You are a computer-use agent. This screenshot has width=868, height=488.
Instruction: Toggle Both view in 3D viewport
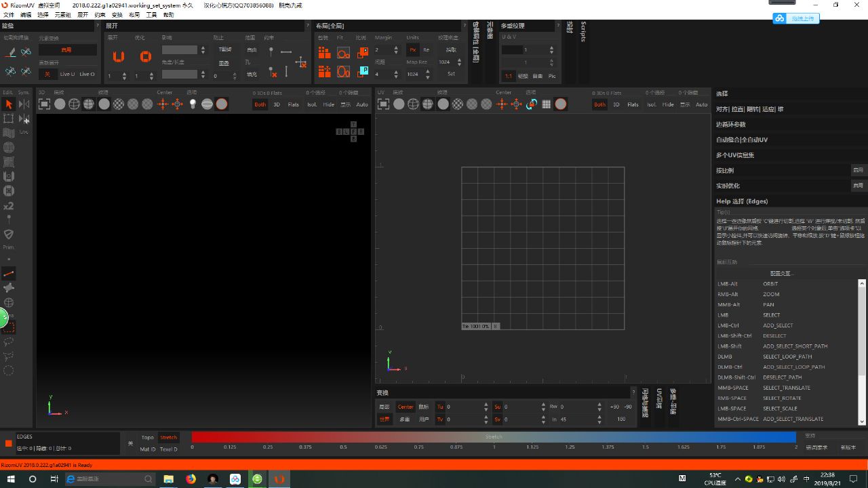click(260, 104)
